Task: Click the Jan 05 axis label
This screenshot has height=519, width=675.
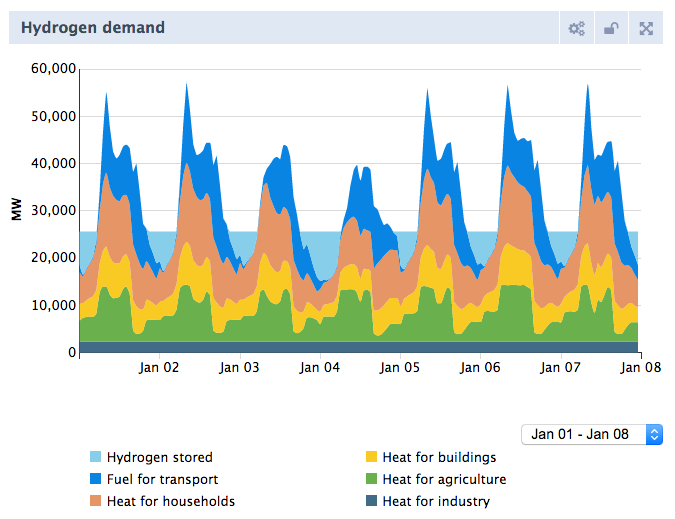Action: 399,368
